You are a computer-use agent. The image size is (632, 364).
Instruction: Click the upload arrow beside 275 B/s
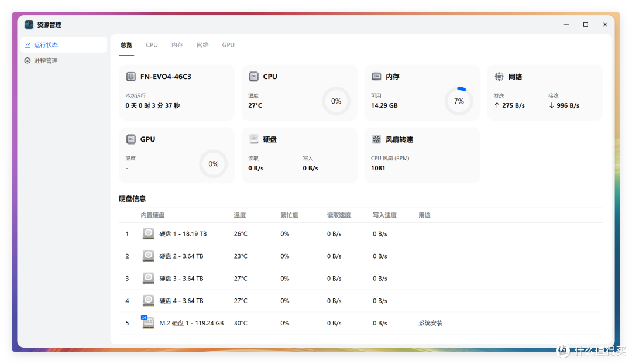(497, 105)
